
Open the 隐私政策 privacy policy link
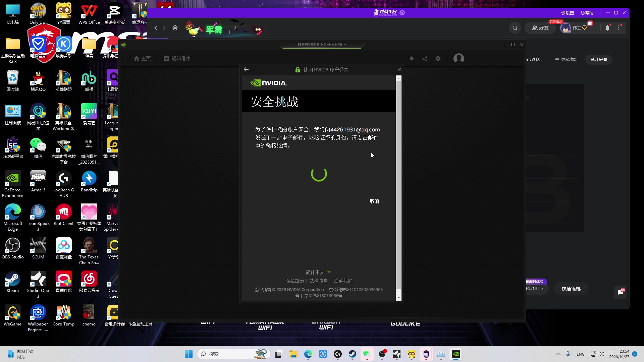pos(294,281)
